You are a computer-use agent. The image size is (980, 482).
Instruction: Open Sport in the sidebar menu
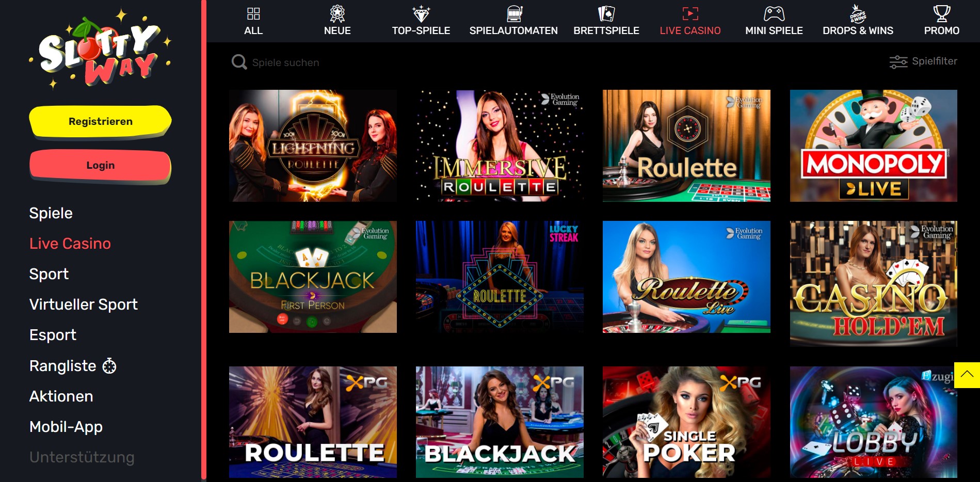[49, 274]
